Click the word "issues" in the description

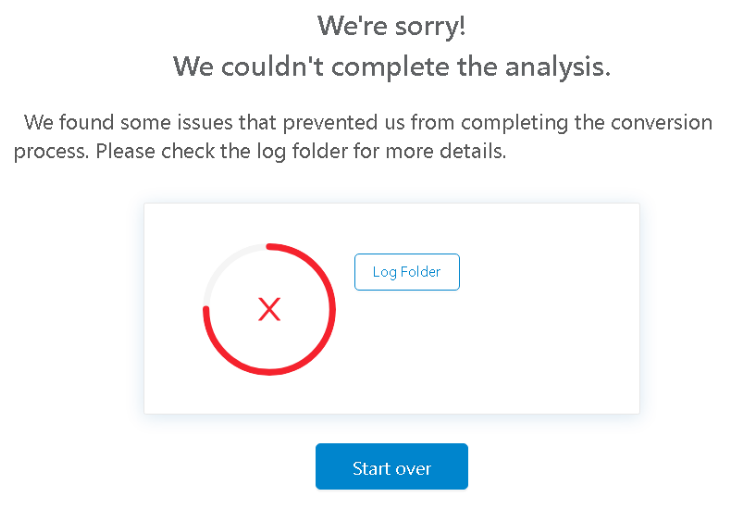point(201,123)
